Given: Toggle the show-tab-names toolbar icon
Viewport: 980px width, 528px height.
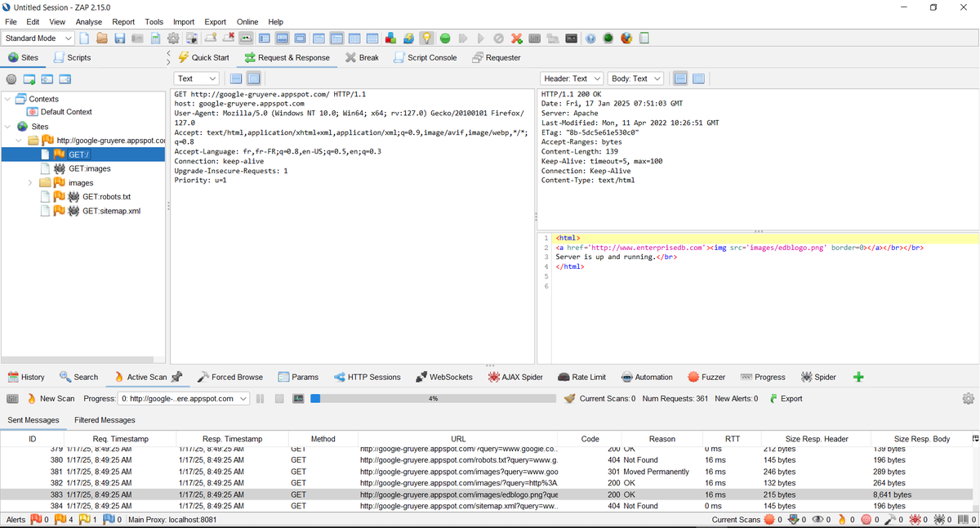Looking at the screenshot, I should pyautogui.click(x=247, y=38).
